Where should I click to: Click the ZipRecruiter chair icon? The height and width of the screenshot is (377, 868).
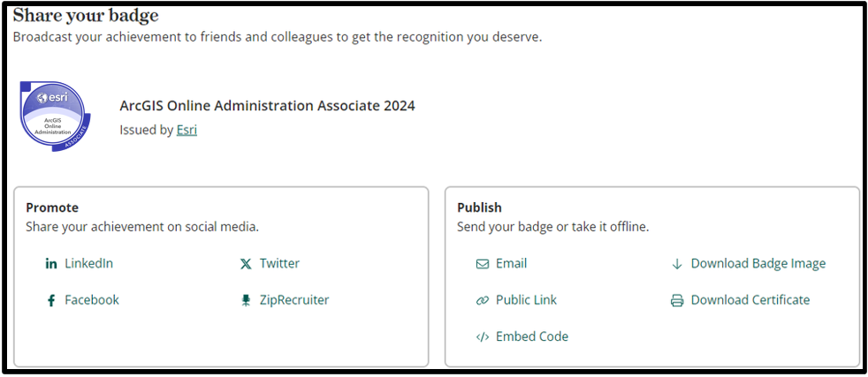point(246,300)
